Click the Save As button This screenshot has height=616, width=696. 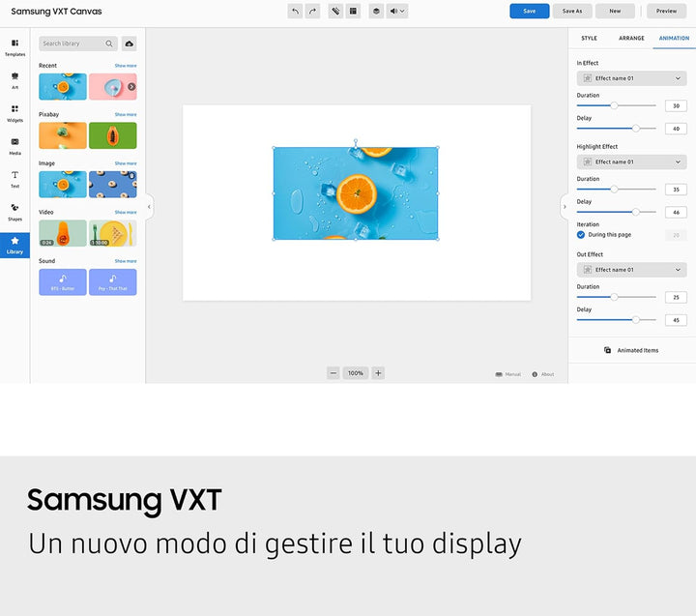point(572,11)
